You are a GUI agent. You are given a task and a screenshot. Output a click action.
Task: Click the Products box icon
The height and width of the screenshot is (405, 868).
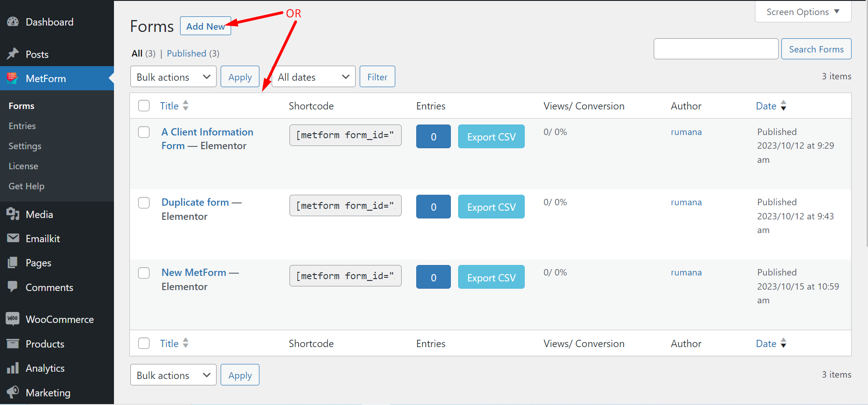coord(13,343)
